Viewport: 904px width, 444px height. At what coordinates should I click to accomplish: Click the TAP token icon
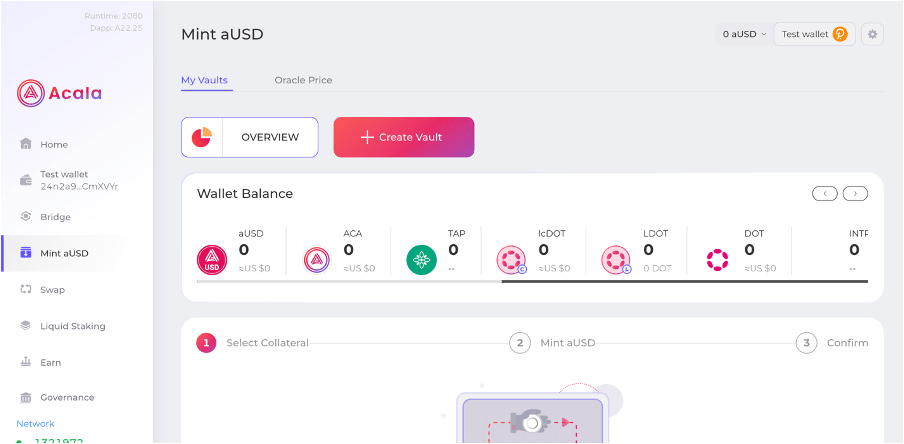(x=421, y=260)
